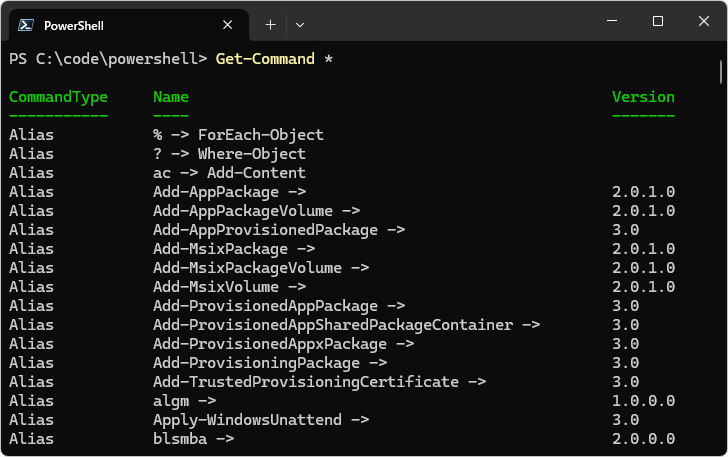This screenshot has width=728, height=457.
Task: Click the 'Add-MsixPackageVolume ->' entry
Action: pyautogui.click(x=261, y=268)
